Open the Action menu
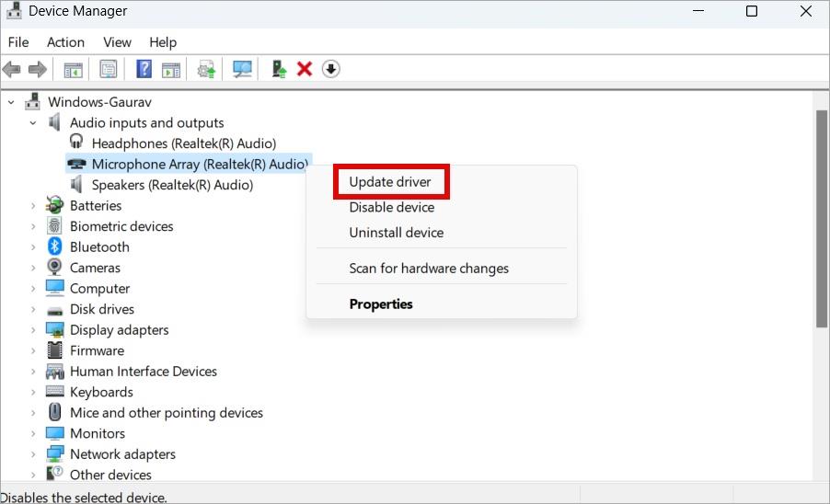830x504 pixels. point(65,41)
